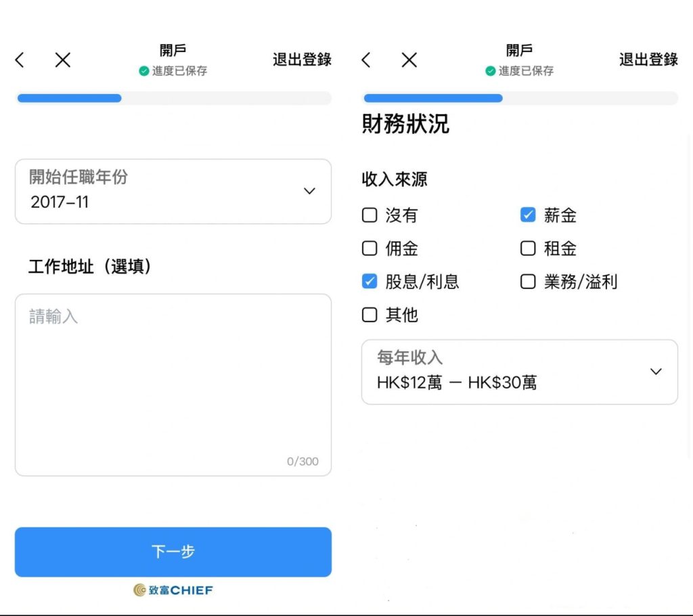Image resolution: width=693 pixels, height=616 pixels.
Task: Uncheck the 股息/利息 checkbox
Action: point(370,282)
